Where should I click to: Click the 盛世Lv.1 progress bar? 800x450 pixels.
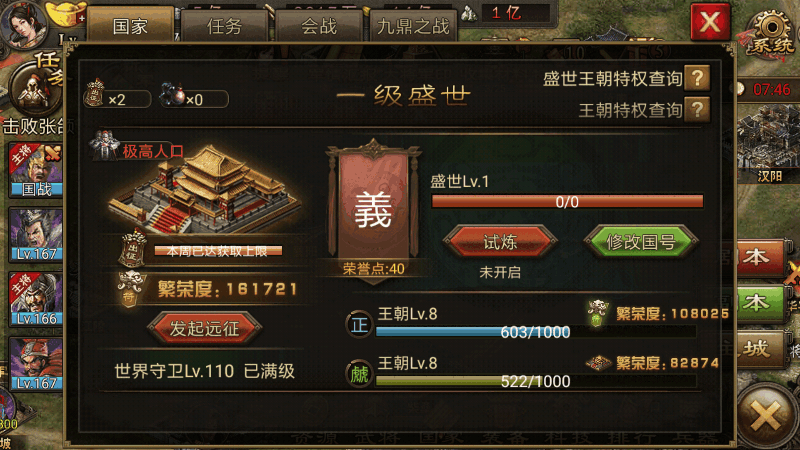point(567,202)
